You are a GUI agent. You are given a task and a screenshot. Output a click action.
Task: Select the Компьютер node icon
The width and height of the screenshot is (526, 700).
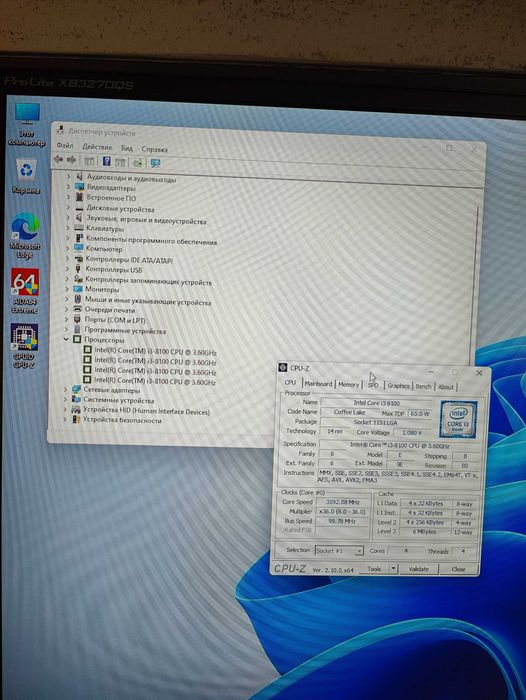(x=79, y=248)
